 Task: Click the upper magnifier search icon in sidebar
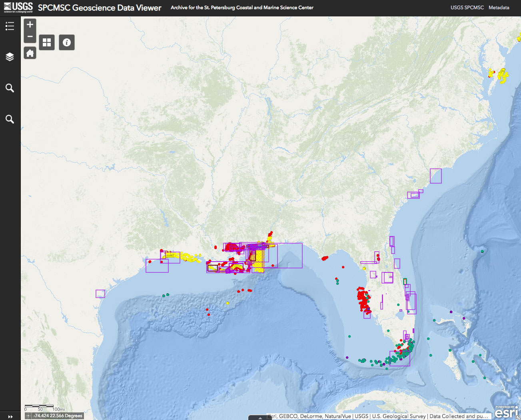(x=10, y=88)
